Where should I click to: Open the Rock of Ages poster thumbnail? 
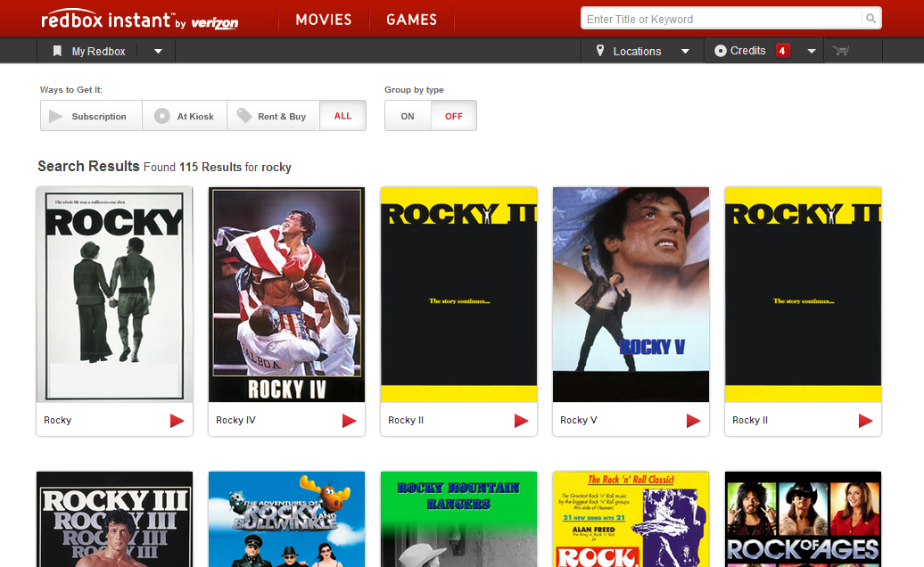tap(803, 520)
